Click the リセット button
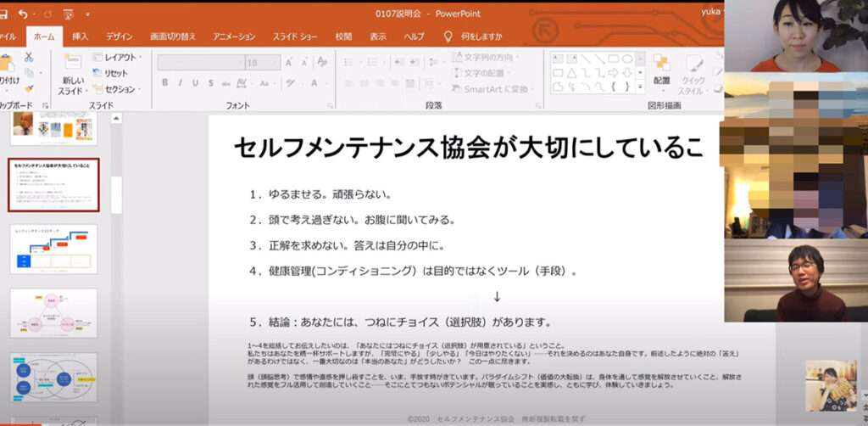Image resolution: width=868 pixels, height=426 pixels. click(109, 73)
